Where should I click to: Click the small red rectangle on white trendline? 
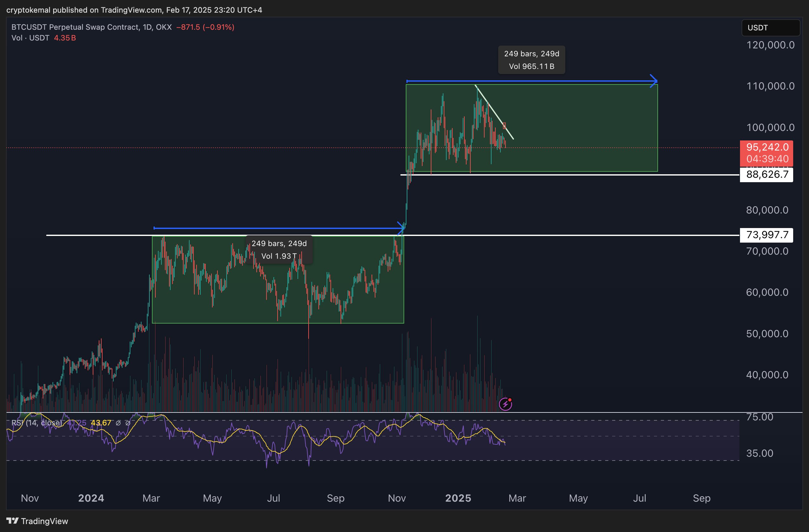[x=504, y=126]
